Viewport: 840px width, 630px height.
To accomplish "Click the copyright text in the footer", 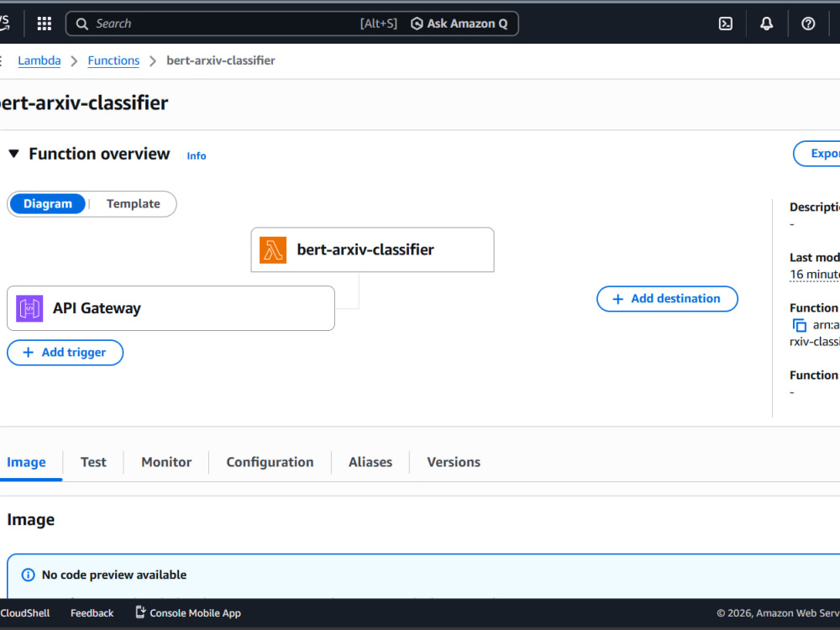I will (x=779, y=613).
